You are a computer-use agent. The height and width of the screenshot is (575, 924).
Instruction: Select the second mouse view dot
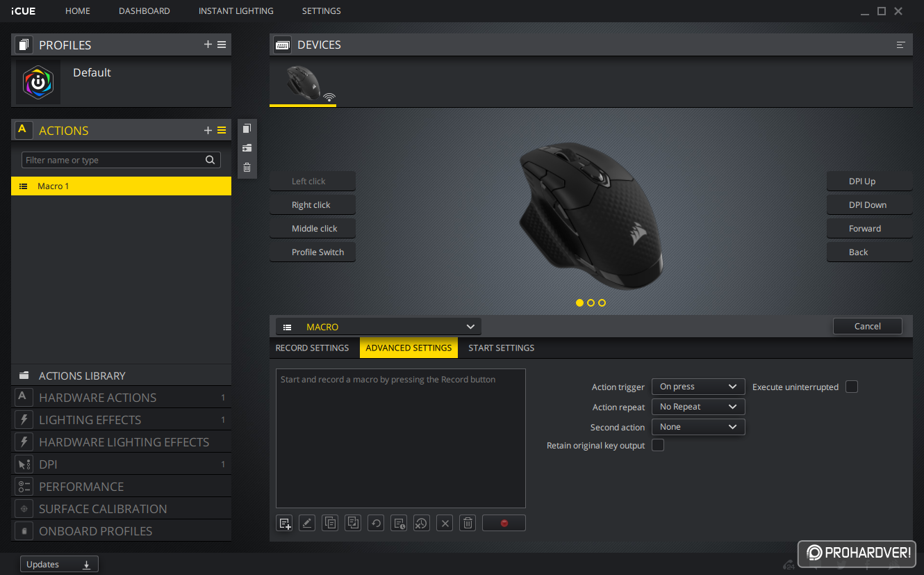pos(591,302)
